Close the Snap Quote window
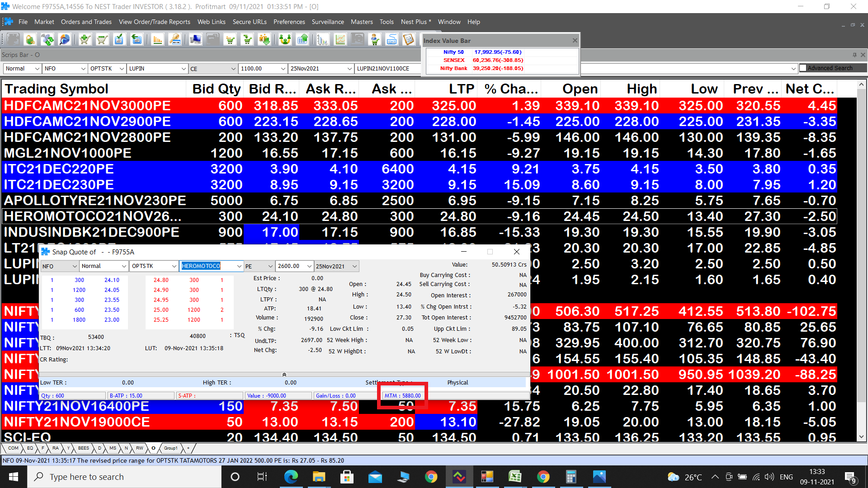Image resolution: width=868 pixels, height=488 pixels. pos(517,252)
